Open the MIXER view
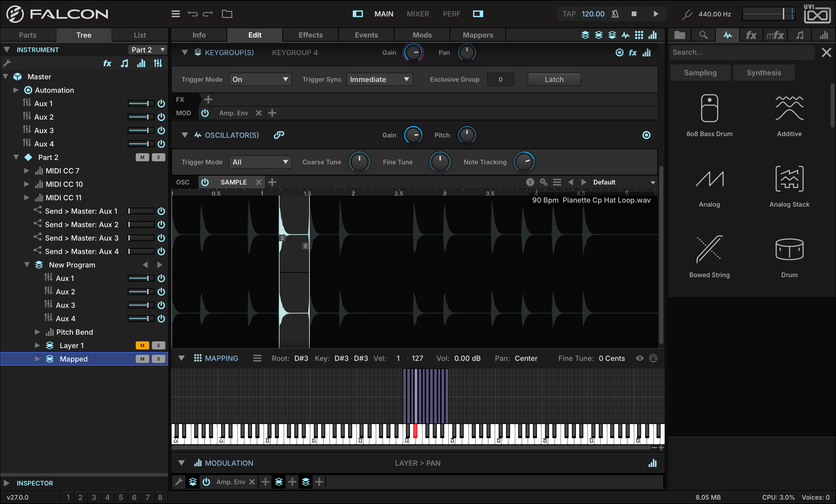This screenshot has height=504, width=836. (418, 14)
